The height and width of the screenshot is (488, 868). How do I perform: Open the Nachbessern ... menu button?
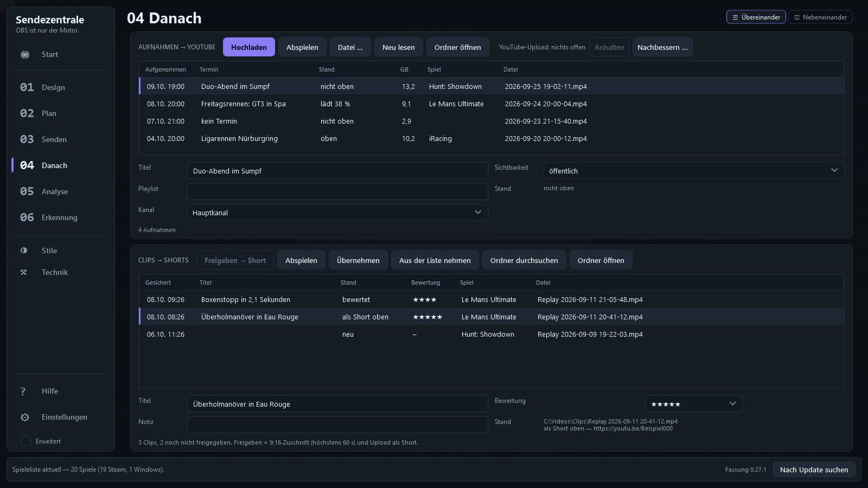click(x=662, y=47)
